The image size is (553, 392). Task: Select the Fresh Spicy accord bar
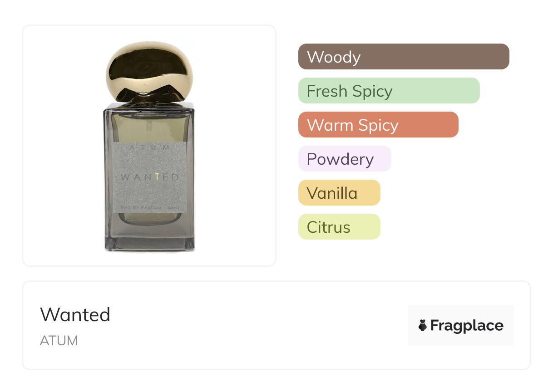click(x=389, y=91)
